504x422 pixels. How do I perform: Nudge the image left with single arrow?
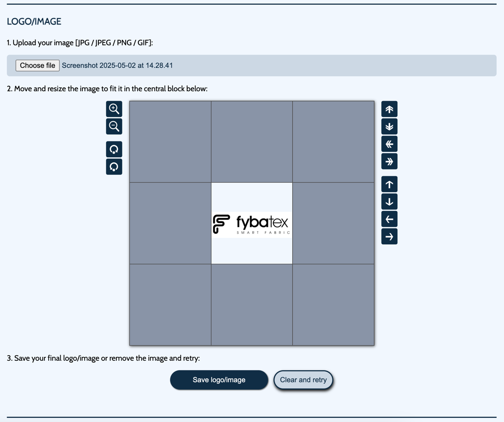click(389, 219)
